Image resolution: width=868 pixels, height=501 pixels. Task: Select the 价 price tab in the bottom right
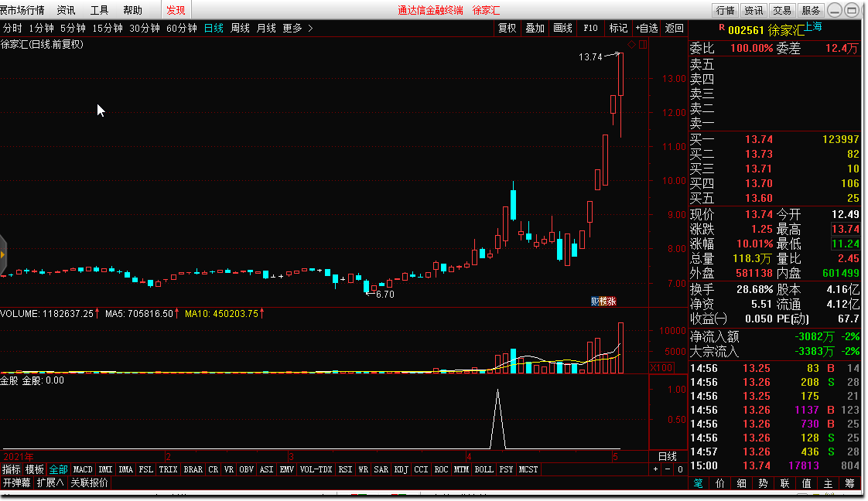tap(719, 484)
